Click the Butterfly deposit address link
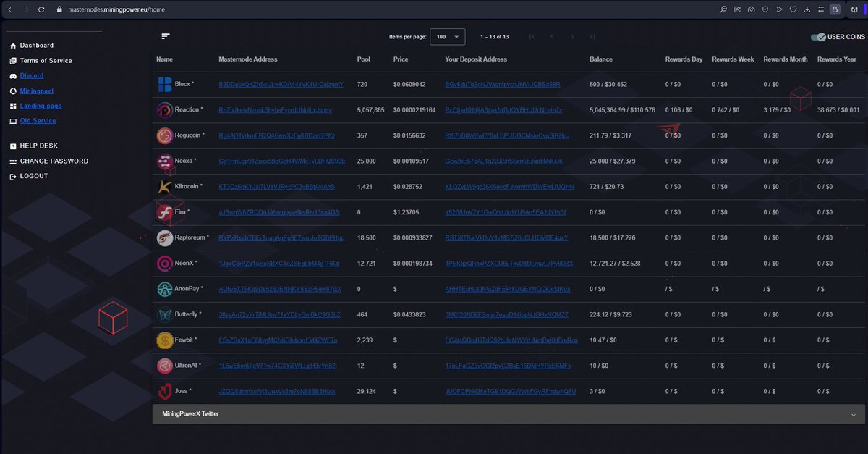 point(507,314)
